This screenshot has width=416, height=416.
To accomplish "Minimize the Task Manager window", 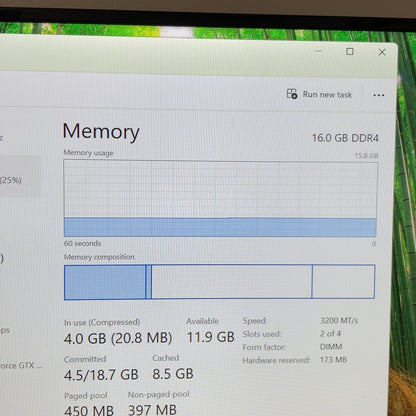I will pyautogui.click(x=319, y=51).
